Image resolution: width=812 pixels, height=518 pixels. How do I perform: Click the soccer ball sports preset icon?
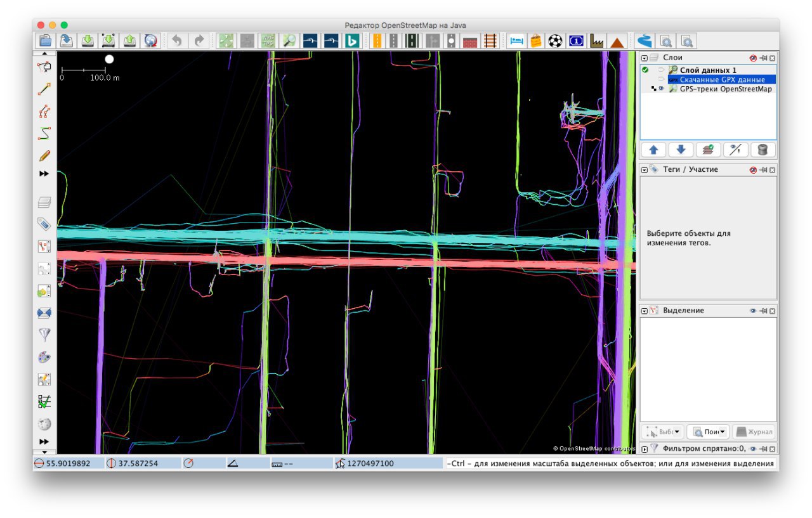click(556, 41)
